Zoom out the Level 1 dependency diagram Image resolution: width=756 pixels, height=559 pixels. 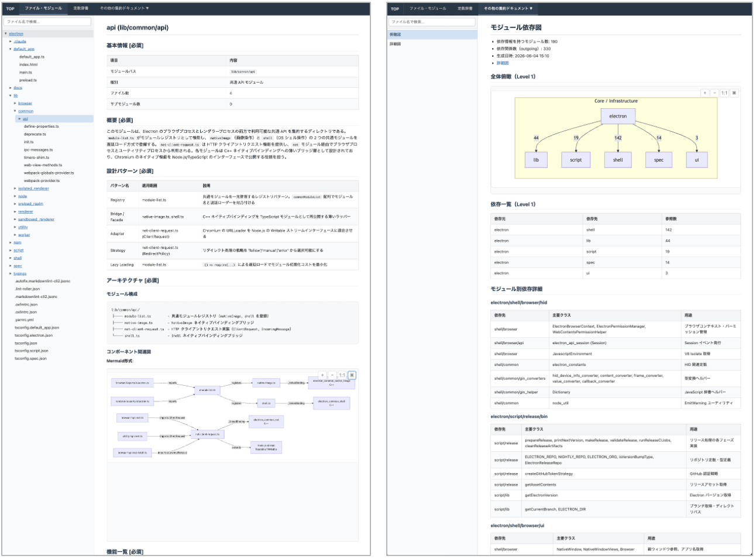click(714, 93)
